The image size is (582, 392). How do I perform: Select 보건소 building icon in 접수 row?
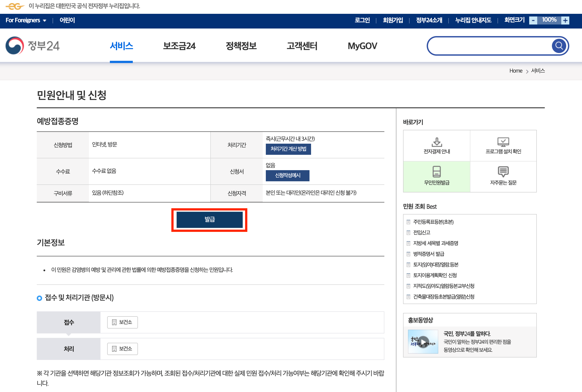point(114,322)
